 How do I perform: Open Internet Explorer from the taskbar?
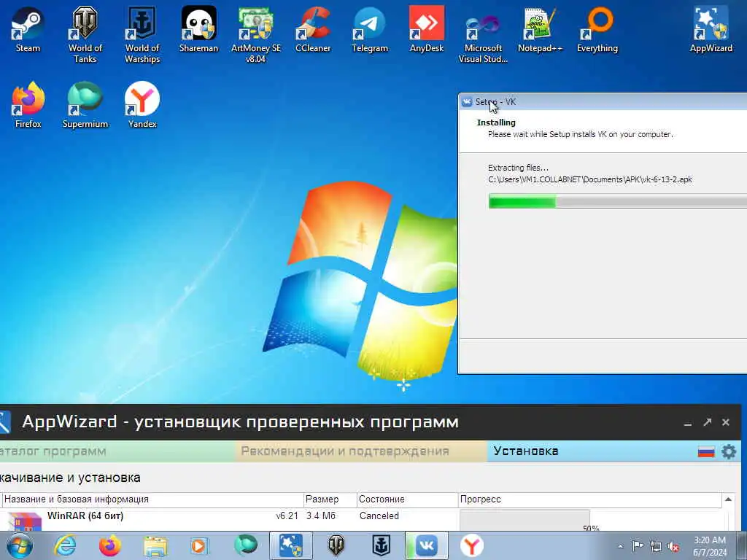click(65, 545)
